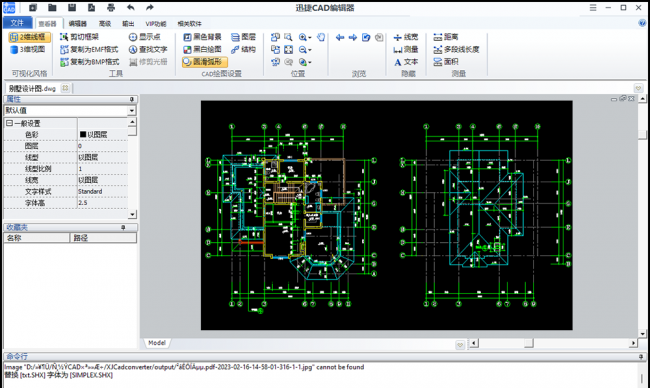Open the 图层 layers panel

(243, 37)
